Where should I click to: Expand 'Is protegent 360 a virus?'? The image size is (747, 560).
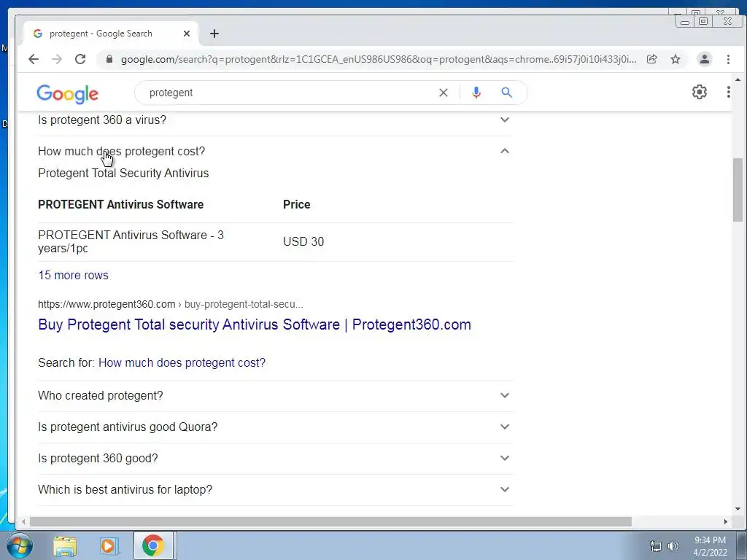[275, 120]
